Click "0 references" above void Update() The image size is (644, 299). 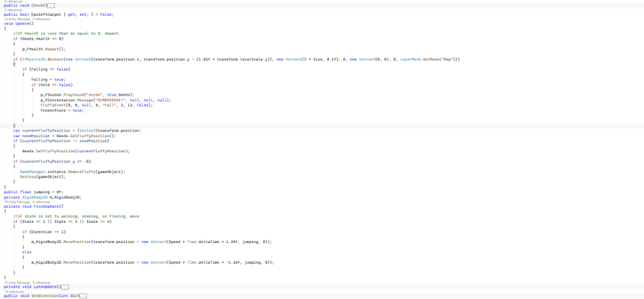[42, 19]
